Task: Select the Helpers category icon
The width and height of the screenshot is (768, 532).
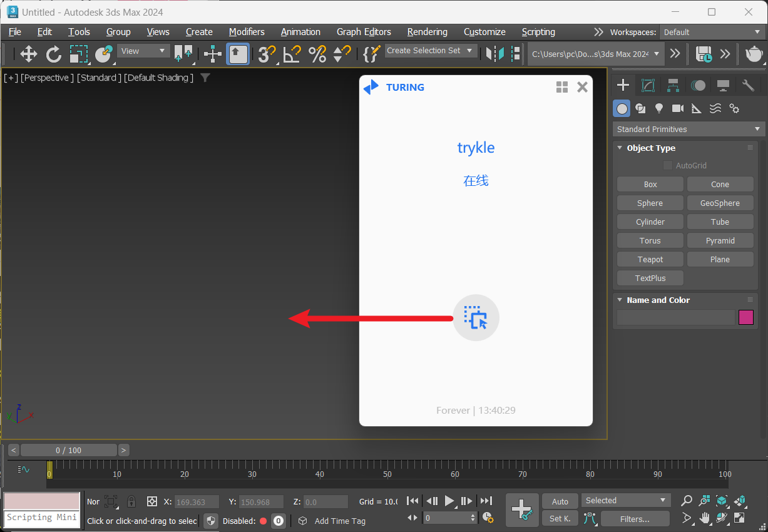Action: point(697,108)
